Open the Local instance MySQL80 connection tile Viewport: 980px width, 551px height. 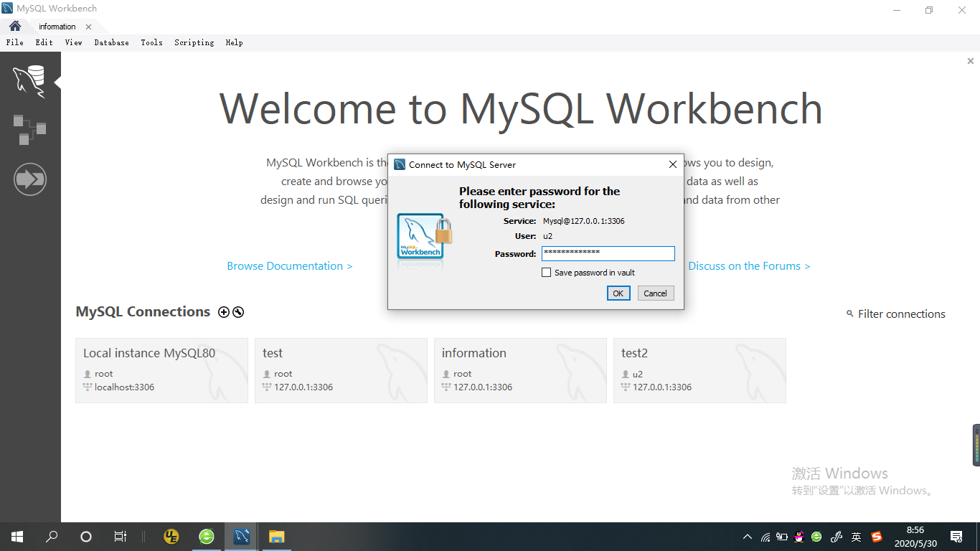pos(161,370)
